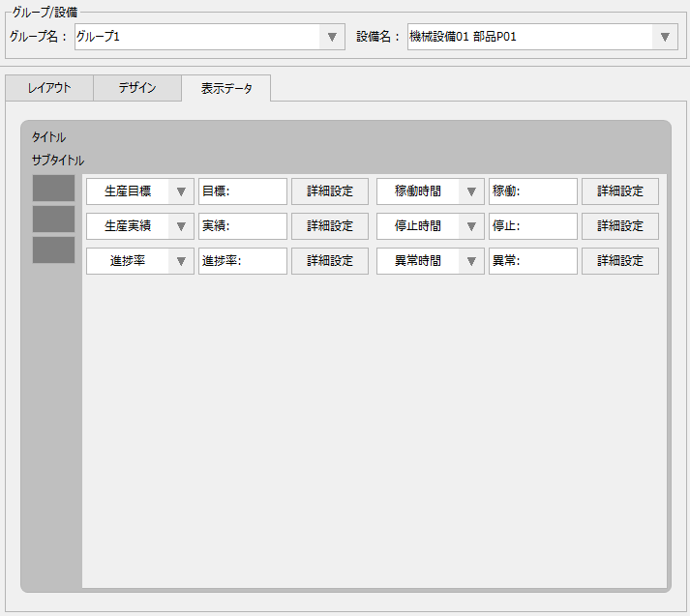
Task: Open the 稼働時間 dropdown
Action: click(x=471, y=191)
